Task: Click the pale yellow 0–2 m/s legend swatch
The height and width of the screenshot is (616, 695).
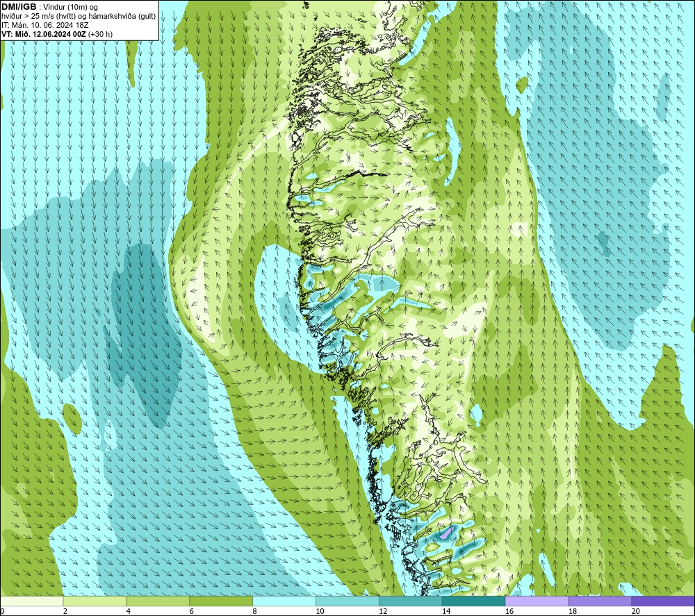Action: 32,601
